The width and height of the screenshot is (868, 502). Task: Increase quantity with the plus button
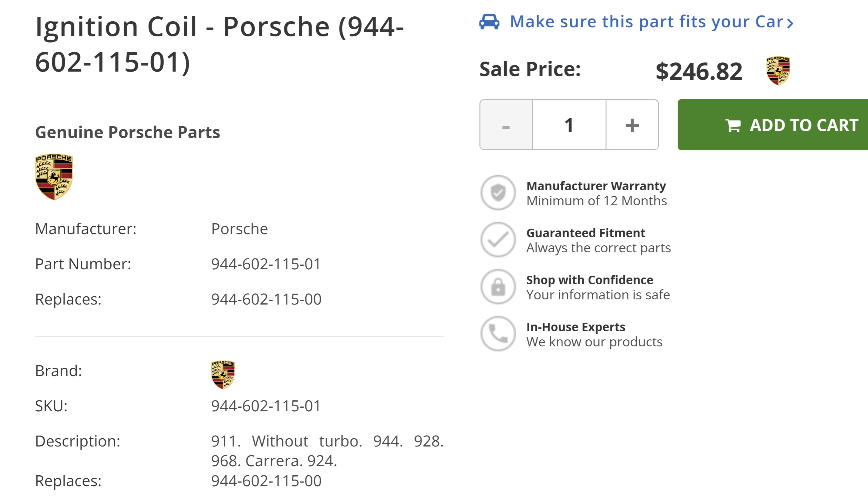[x=632, y=125]
